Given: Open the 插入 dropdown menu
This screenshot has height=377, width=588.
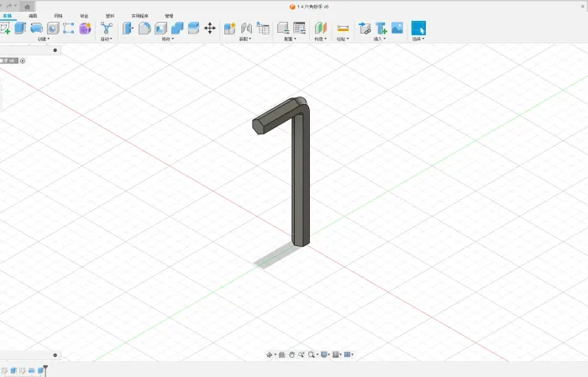Looking at the screenshot, I should click(380, 39).
